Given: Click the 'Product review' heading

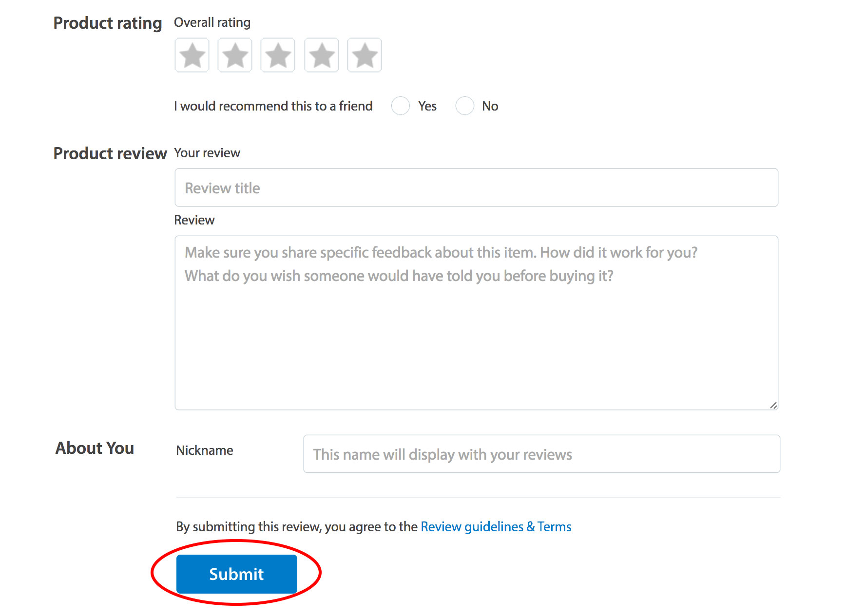Looking at the screenshot, I should 110,153.
